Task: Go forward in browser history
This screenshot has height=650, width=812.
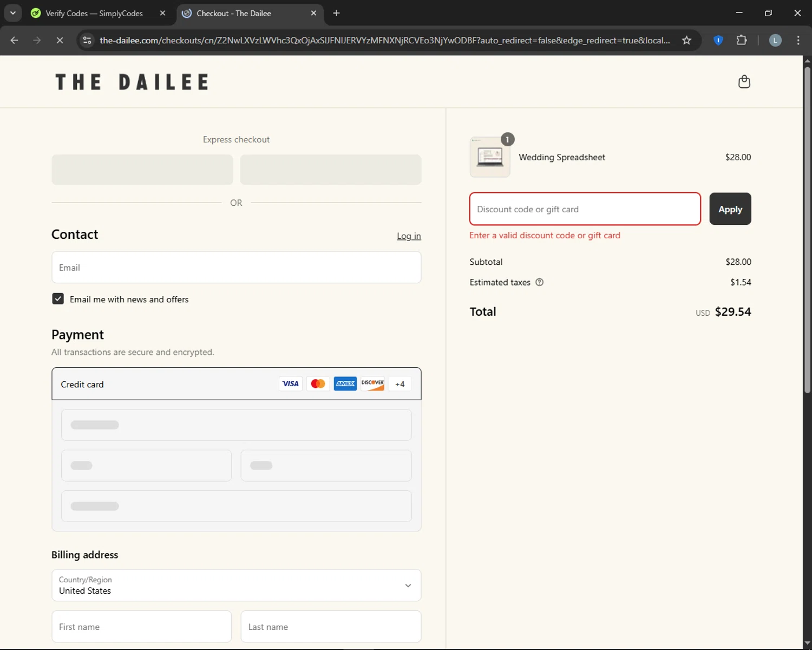Action: pyautogui.click(x=37, y=40)
